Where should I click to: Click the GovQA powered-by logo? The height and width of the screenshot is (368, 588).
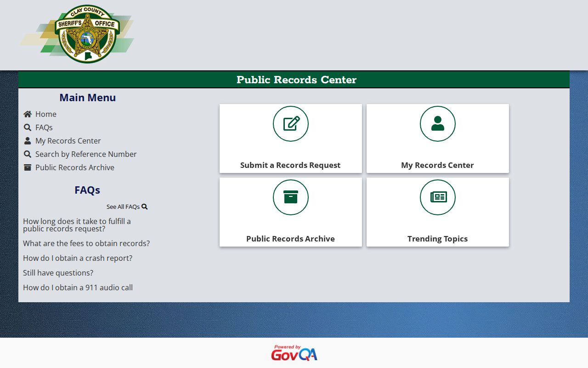(294, 353)
